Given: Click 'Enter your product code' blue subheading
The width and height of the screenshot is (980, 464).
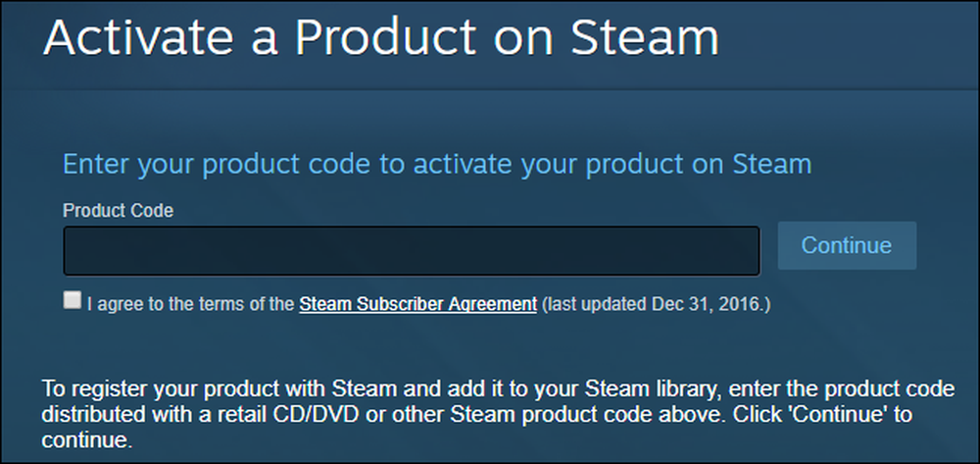Looking at the screenshot, I should tap(437, 165).
